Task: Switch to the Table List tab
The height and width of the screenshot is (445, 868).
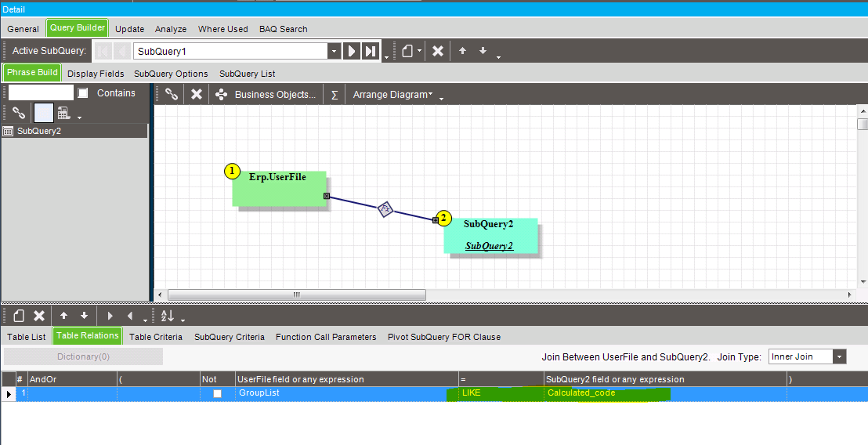Action: (x=27, y=337)
